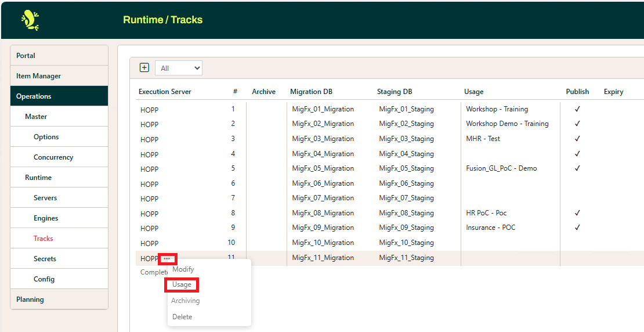Open Item Manager in the sidebar
This screenshot has height=332, width=644.
pos(59,76)
